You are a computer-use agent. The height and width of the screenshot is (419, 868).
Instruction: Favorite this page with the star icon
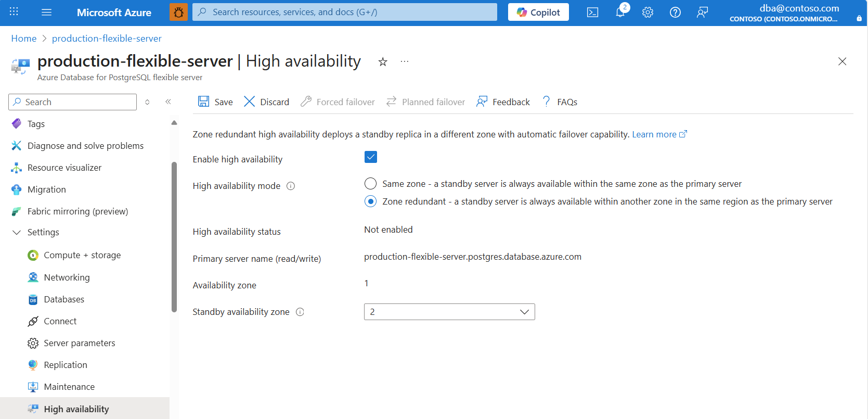click(x=383, y=62)
